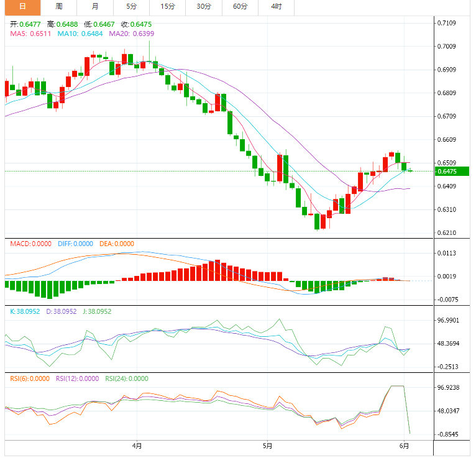
Task: Open the 15分 timeframe tab
Action: [168, 7]
